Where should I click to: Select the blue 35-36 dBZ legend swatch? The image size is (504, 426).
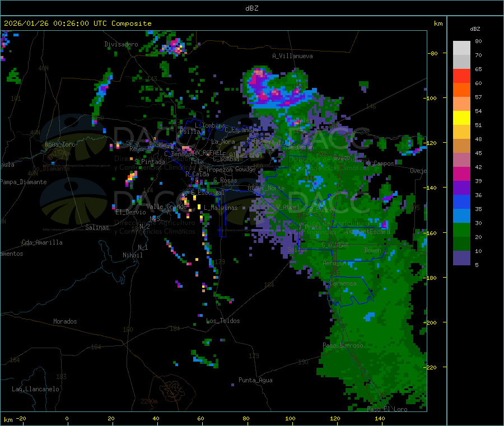[461, 202]
